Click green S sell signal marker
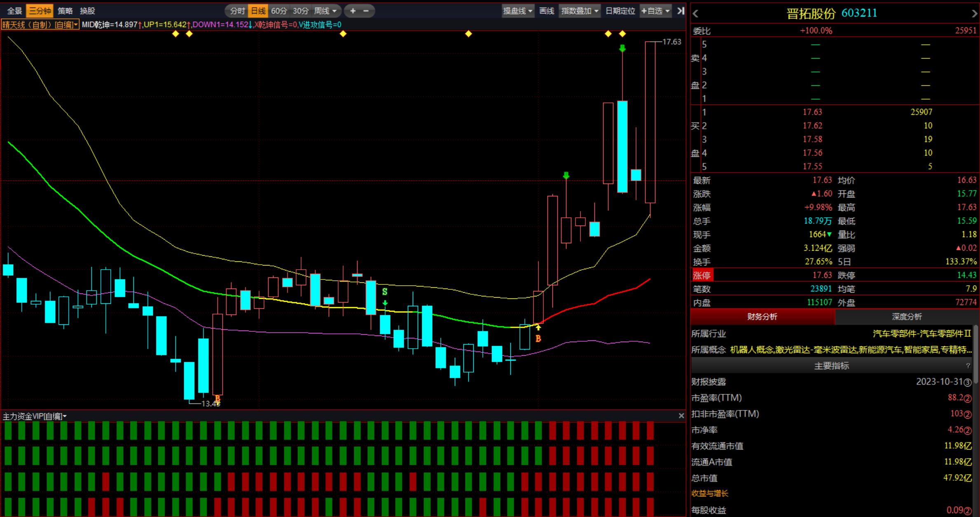 pyautogui.click(x=385, y=292)
